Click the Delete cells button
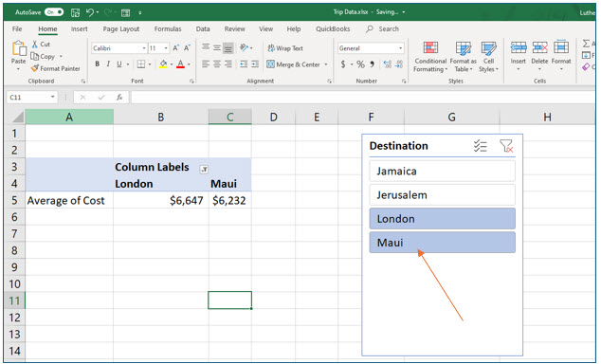 tap(539, 56)
